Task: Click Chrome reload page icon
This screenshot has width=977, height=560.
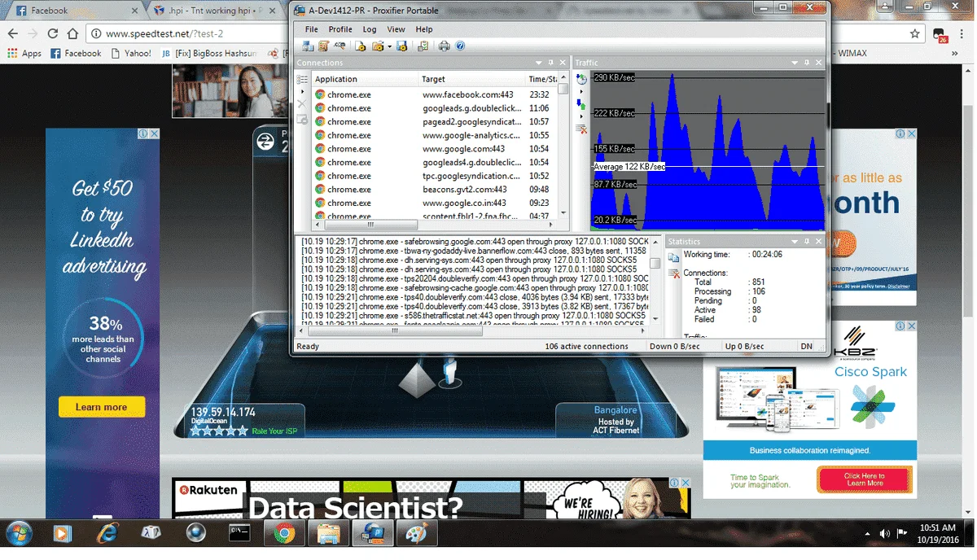Action: point(53,34)
